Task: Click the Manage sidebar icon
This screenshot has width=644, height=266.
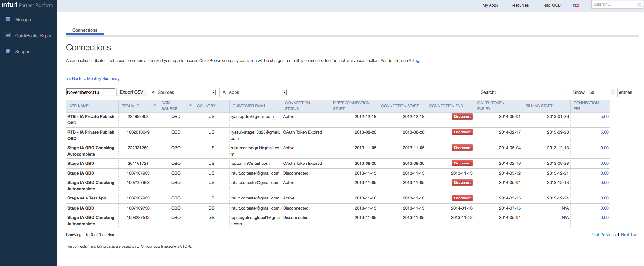Action: coord(8,19)
